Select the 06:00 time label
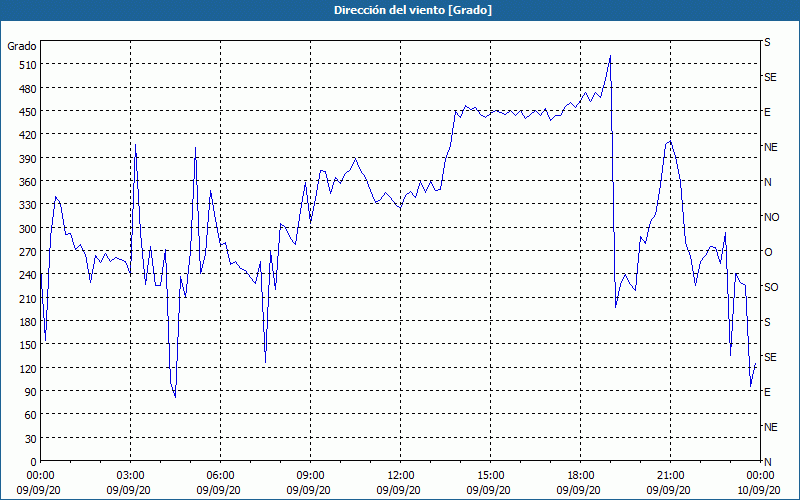This screenshot has height=500, width=800. (x=220, y=476)
